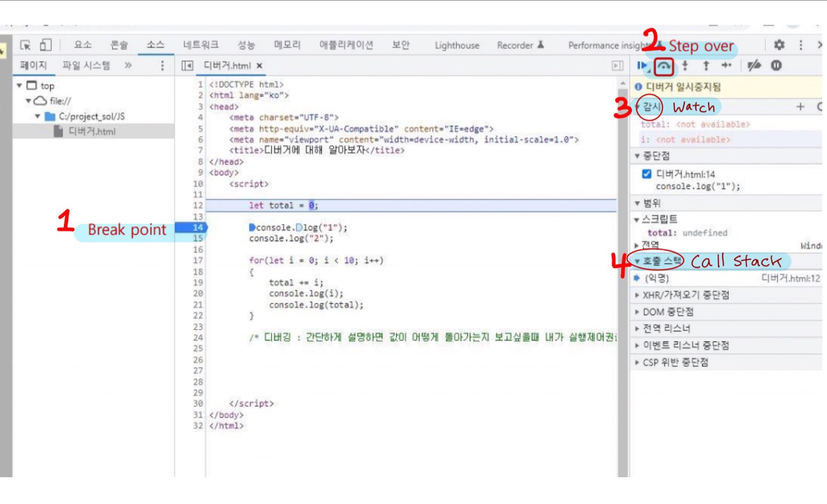Click the C:/project_sol/JS folder icon
Screen dimensions: 827x504
(x=50, y=117)
